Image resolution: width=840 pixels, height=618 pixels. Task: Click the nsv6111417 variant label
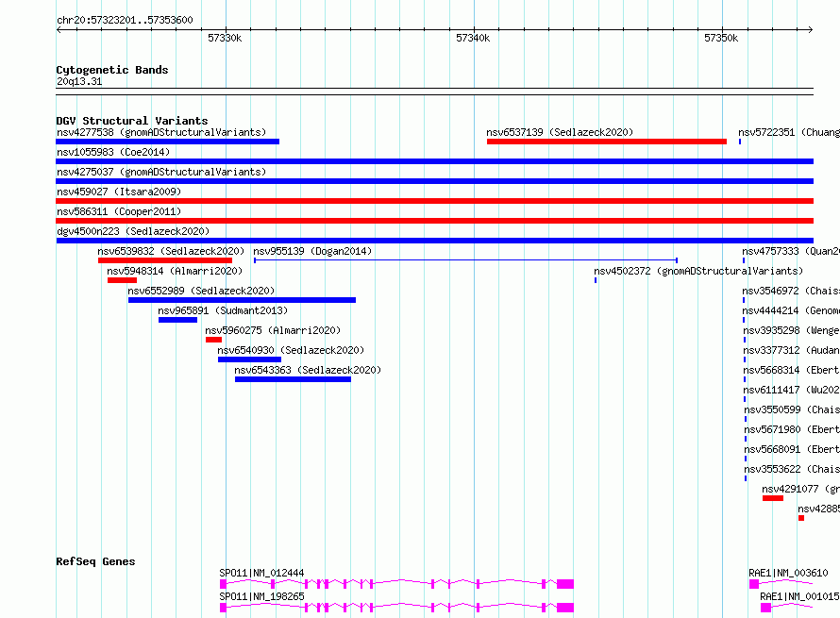tap(791, 390)
